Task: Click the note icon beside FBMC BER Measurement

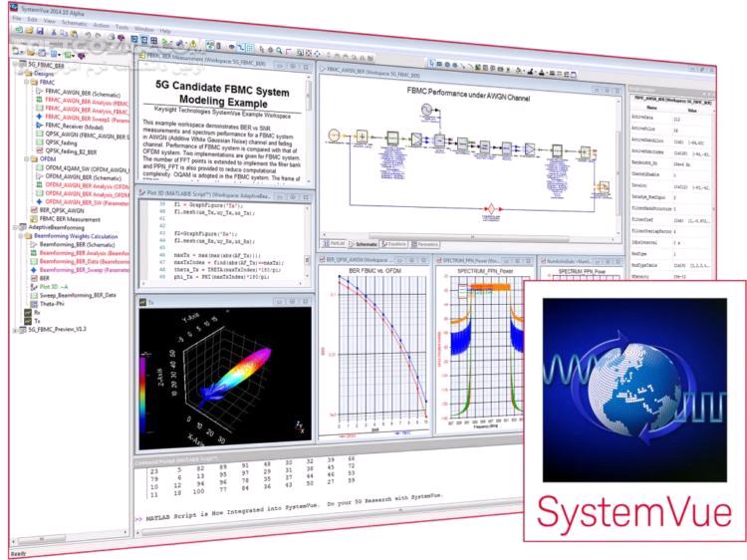Action: click(34, 219)
